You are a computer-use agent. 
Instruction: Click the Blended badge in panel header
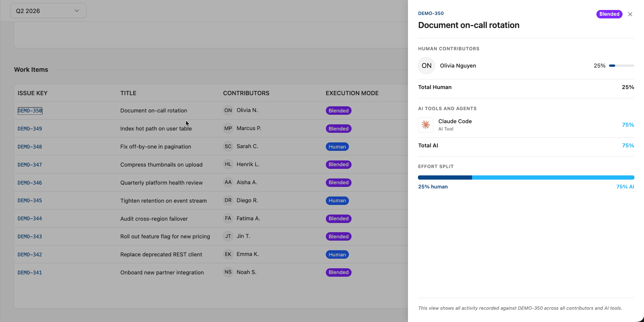609,14
